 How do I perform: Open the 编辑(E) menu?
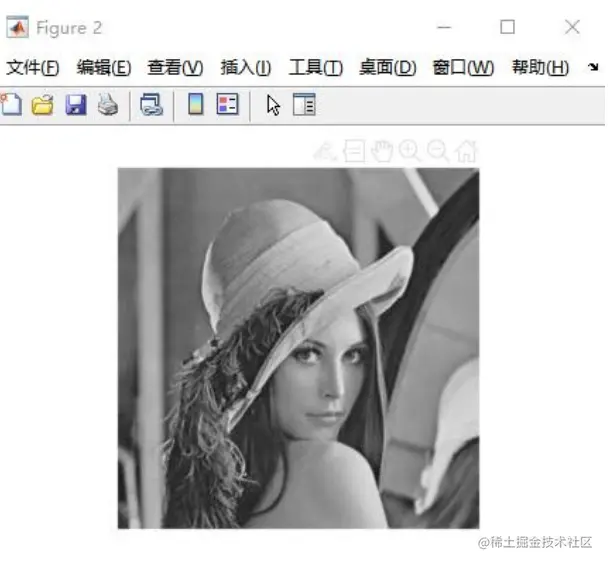(x=104, y=67)
